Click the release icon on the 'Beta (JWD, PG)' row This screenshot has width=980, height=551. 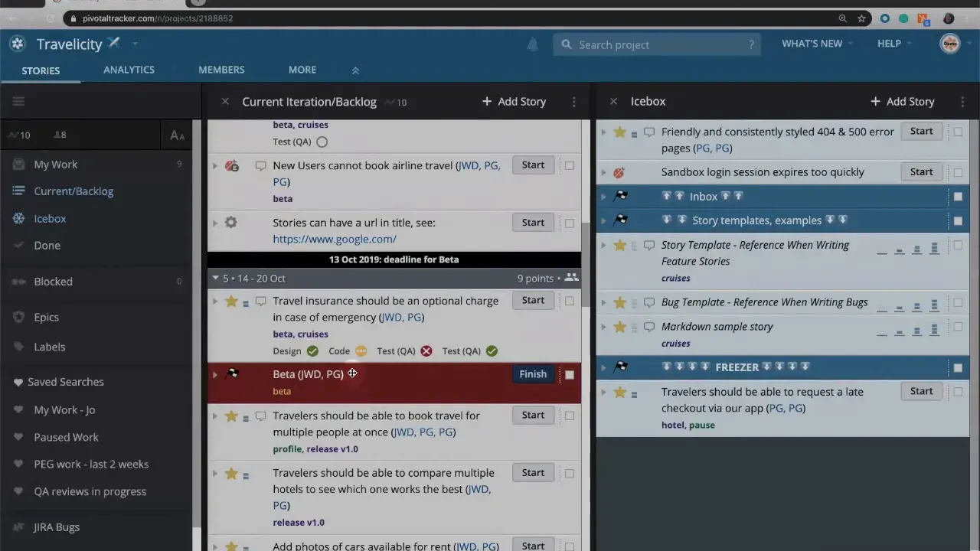[233, 373]
